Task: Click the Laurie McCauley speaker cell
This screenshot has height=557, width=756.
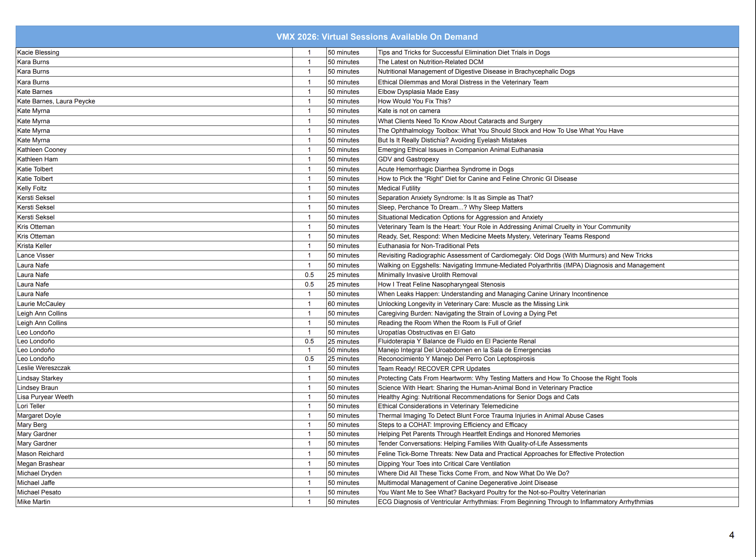Action: 41,304
